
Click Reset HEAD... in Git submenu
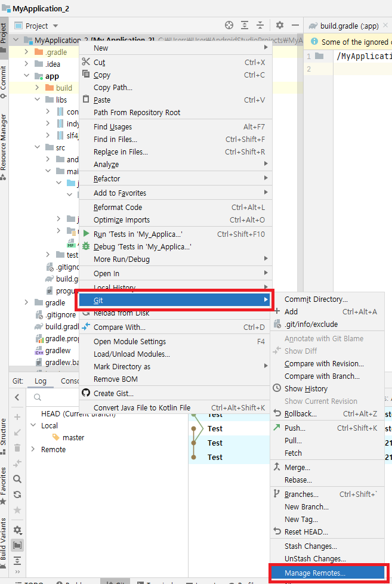point(328,532)
